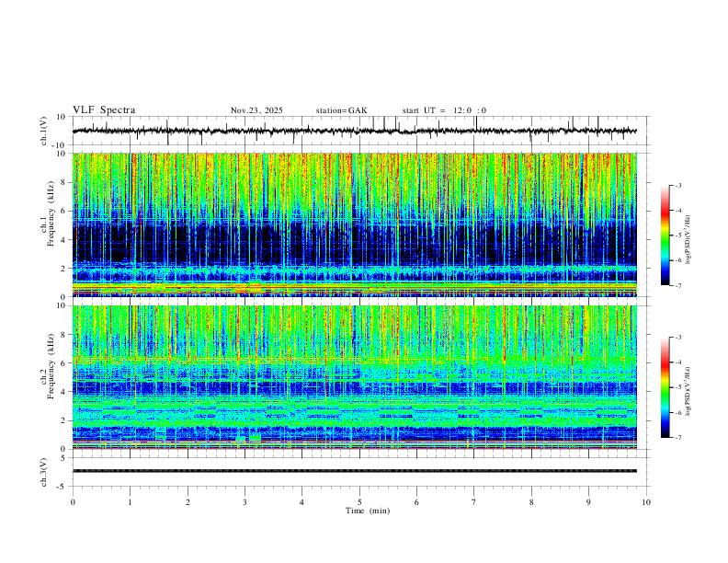
Task: Click the ch.2 "Frequency (kHz)" axis label
Action: click(51, 366)
